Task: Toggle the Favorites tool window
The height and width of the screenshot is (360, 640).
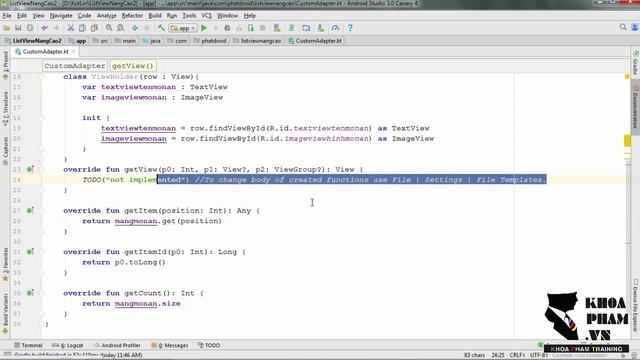Action: 5,264
